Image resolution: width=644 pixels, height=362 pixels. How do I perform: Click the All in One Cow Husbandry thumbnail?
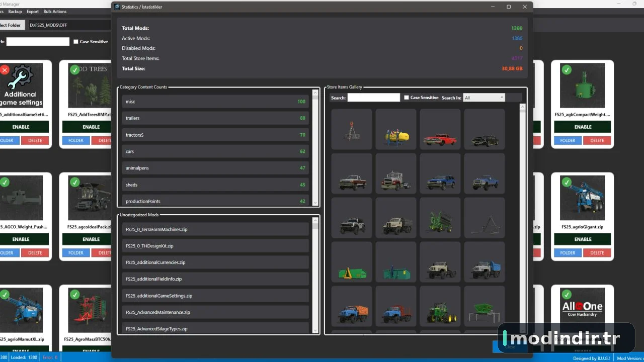583,311
